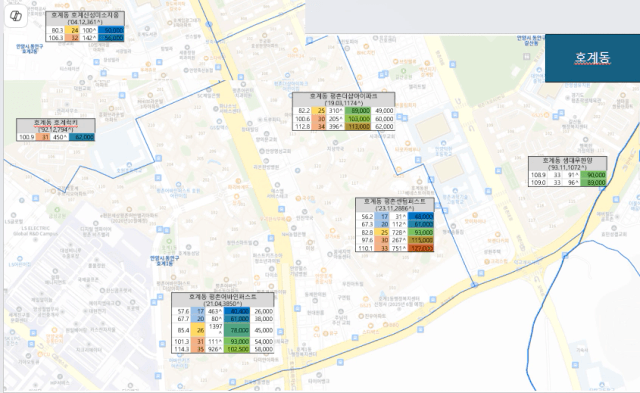The image size is (640, 393).
Task: Select the 호계동 평촌더샵아이파크 table header
Action: (x=343, y=100)
